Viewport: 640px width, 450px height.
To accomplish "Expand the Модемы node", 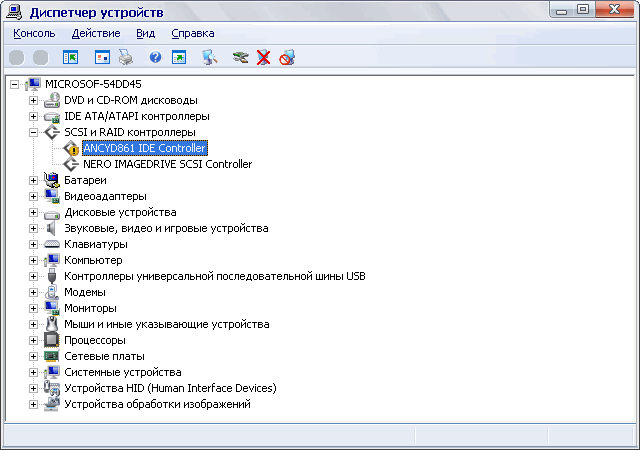I will point(33,292).
